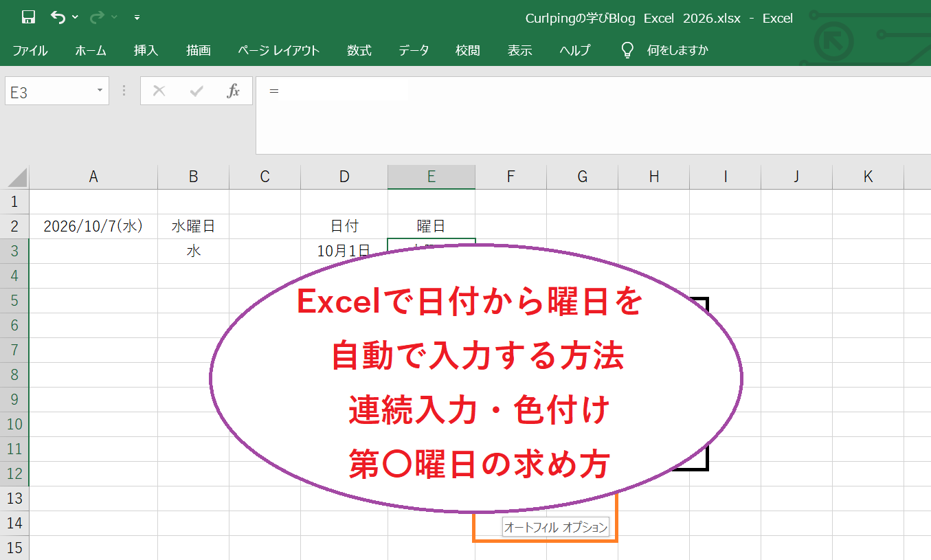Image resolution: width=931 pixels, height=560 pixels.
Task: Open the Redo history dropdown arrow
Action: click(114, 17)
